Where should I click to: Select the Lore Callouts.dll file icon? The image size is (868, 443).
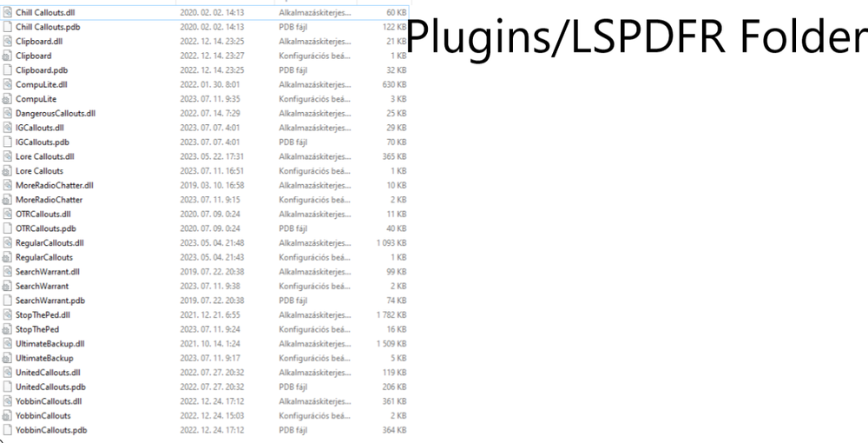[7, 156]
